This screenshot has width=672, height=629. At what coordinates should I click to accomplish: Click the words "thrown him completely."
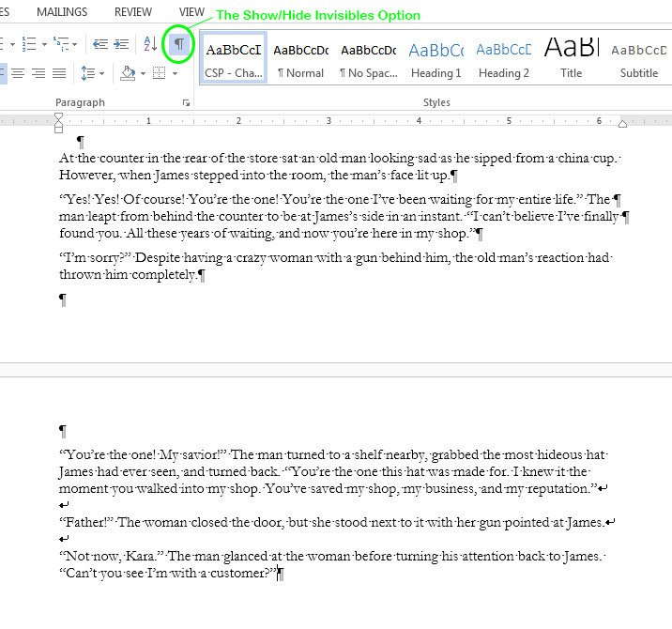pyautogui.click(x=129, y=274)
